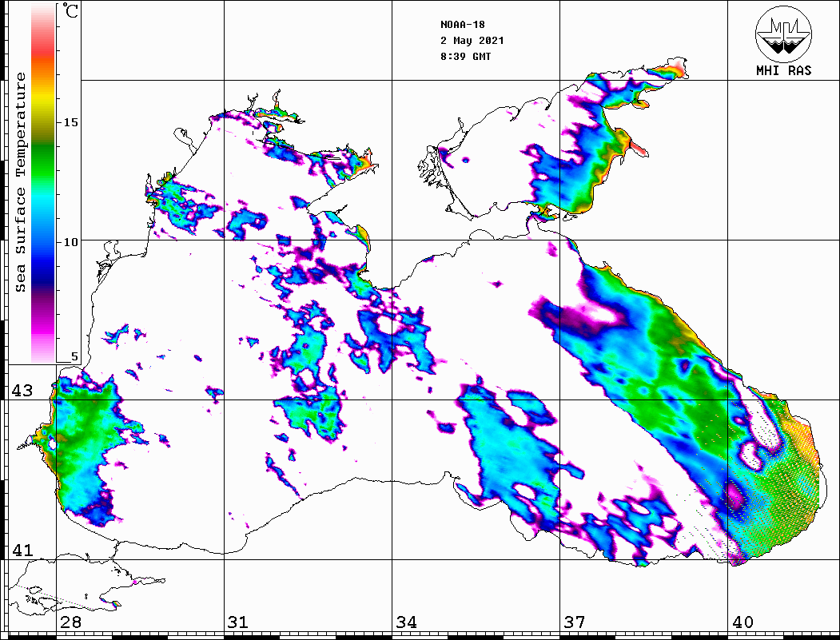Click the longitude label "40"
This screenshot has width=840, height=640.
pos(742,622)
